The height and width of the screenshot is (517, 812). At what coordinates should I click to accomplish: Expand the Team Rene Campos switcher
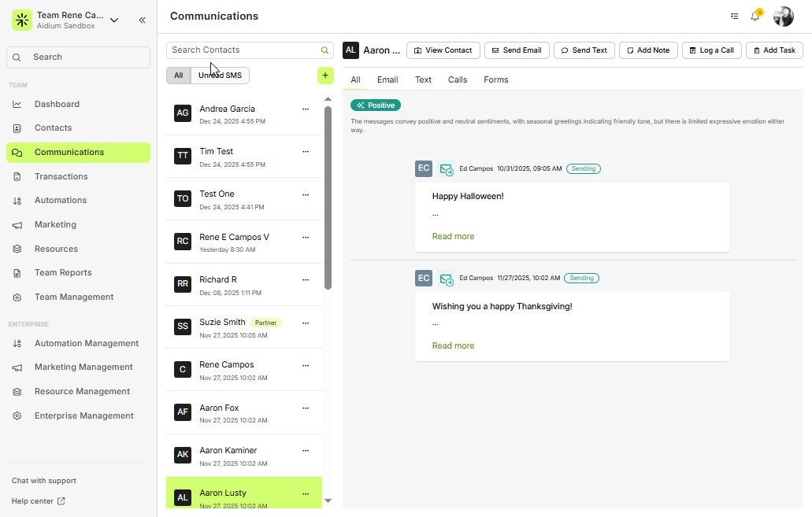114,20
